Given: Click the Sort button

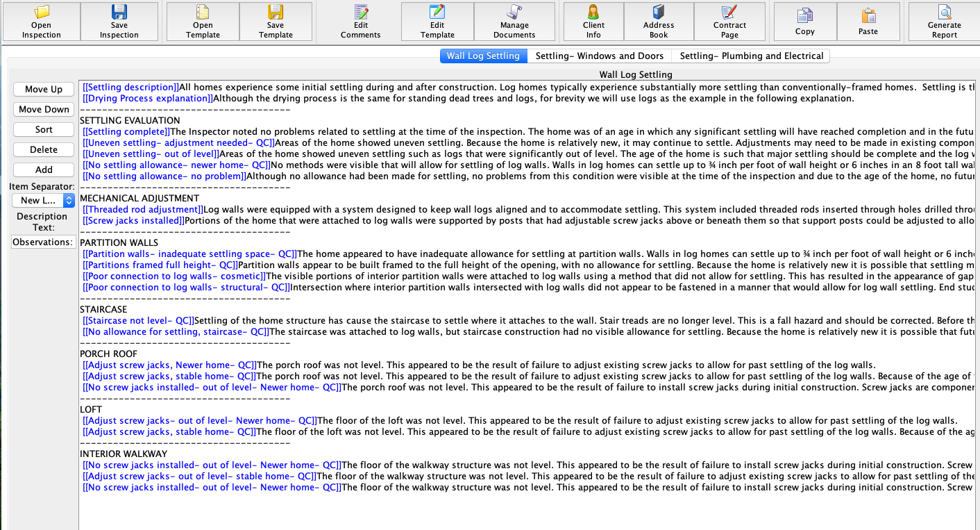Looking at the screenshot, I should pyautogui.click(x=44, y=129).
